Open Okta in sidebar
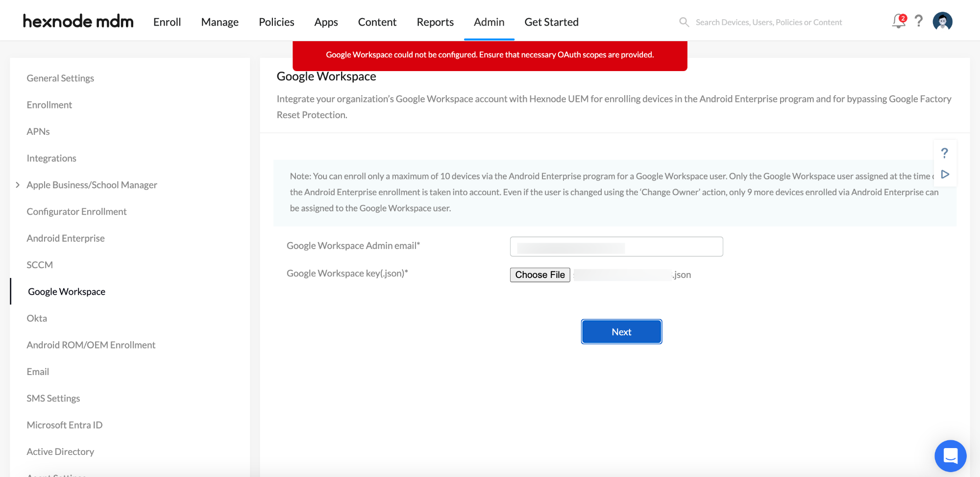The image size is (980, 477). coord(37,318)
